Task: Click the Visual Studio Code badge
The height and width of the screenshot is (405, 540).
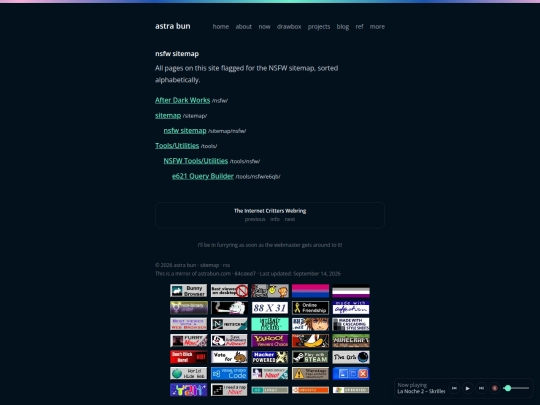Action: 229,373
